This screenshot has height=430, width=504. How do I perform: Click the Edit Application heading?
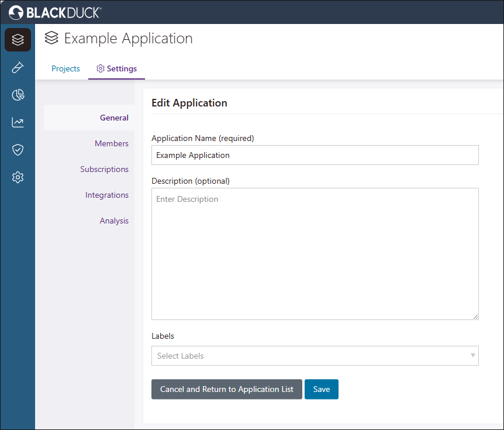click(189, 103)
